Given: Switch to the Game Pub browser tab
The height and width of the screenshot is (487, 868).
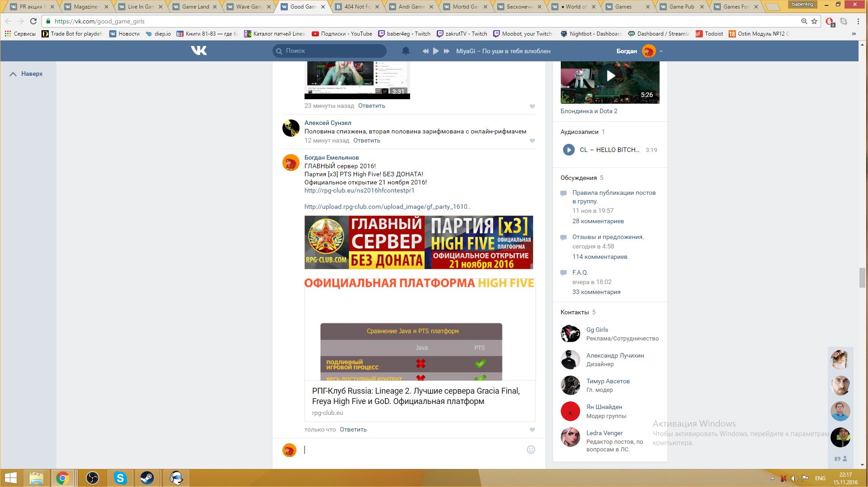Looking at the screenshot, I should pos(681,6).
